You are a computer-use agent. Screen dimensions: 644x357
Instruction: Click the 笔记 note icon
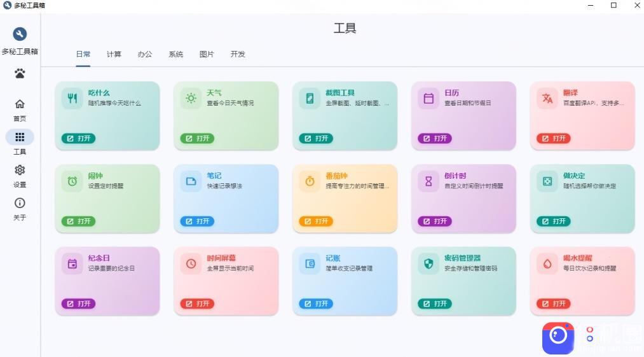(191, 181)
